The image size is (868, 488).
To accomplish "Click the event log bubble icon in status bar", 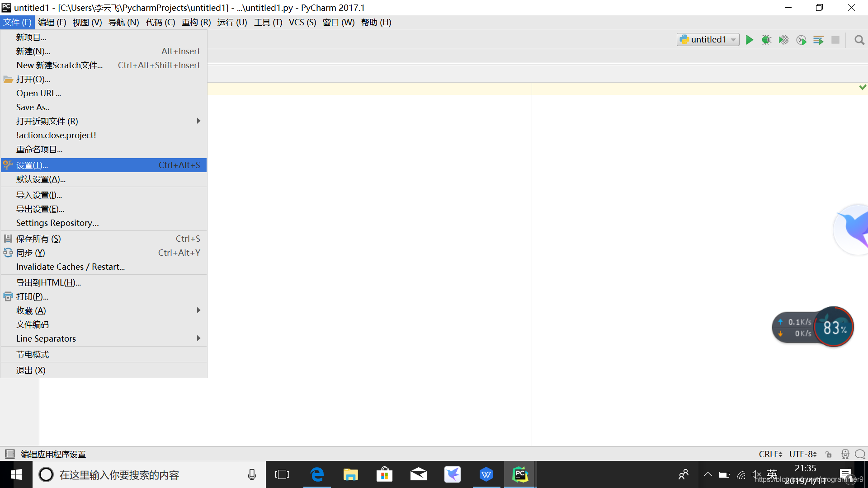I will click(860, 454).
